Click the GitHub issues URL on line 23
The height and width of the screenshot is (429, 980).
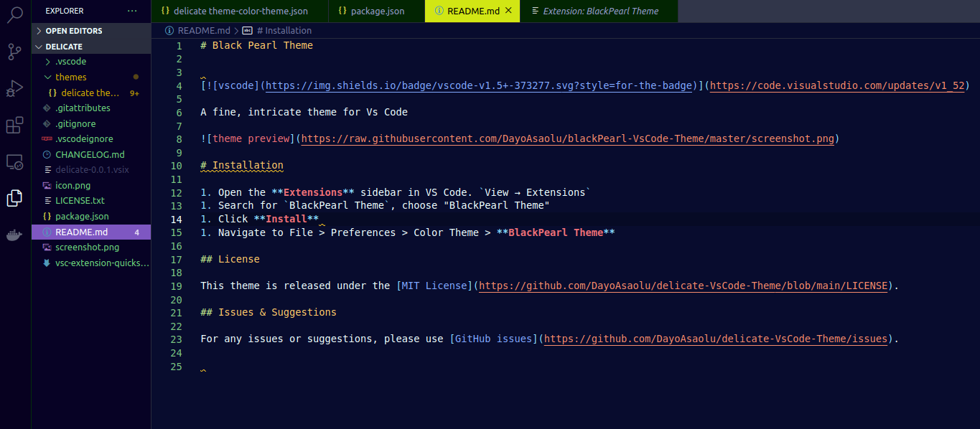point(716,339)
